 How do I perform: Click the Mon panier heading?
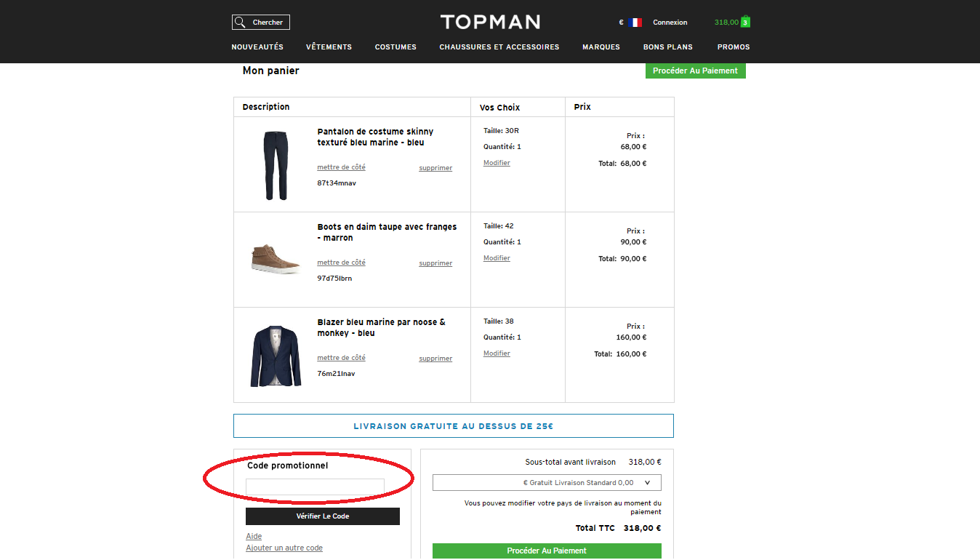(x=270, y=71)
